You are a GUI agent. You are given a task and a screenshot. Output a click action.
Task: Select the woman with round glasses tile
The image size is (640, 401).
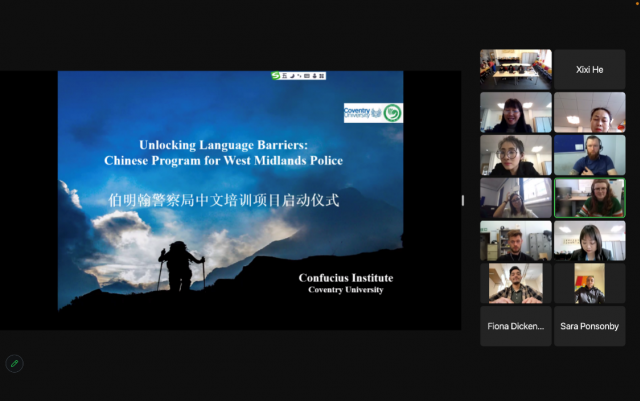click(516, 155)
